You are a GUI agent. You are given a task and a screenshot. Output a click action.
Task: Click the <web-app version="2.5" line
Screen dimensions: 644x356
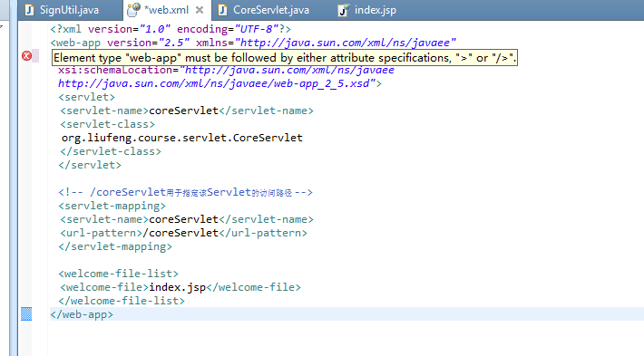253,43
